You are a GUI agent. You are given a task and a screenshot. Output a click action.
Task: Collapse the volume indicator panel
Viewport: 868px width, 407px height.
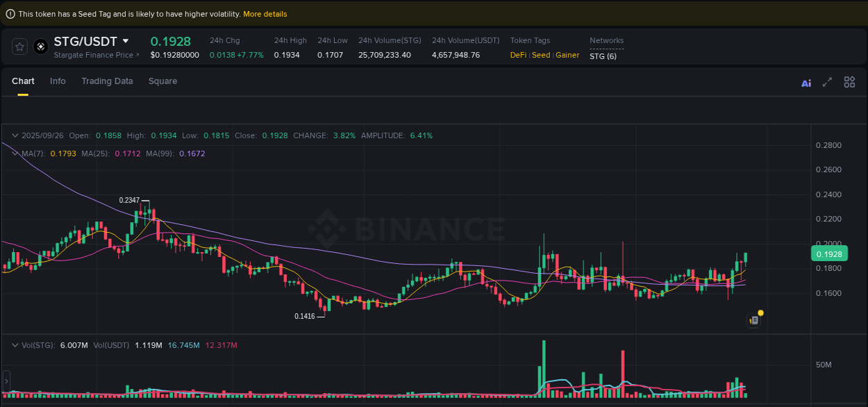15,344
